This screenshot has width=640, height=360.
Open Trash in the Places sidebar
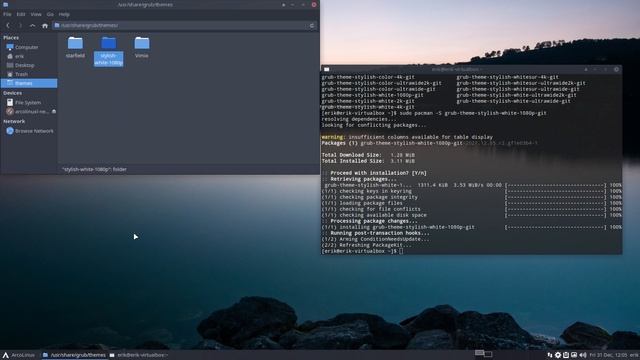coord(29,74)
